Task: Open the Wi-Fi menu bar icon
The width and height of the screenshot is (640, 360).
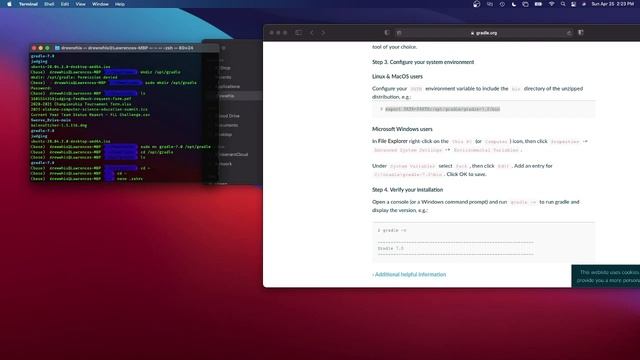Action: click(x=551, y=4)
